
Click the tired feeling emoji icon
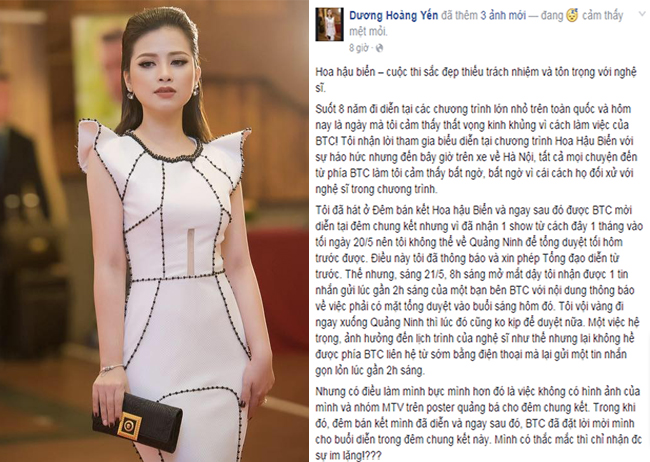click(572, 16)
